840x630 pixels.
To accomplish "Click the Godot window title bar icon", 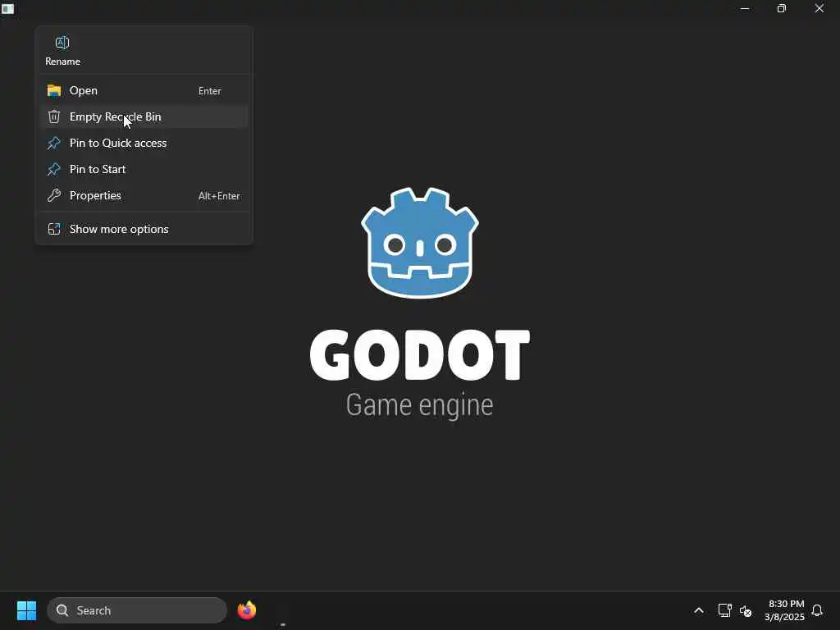I will [x=7, y=8].
